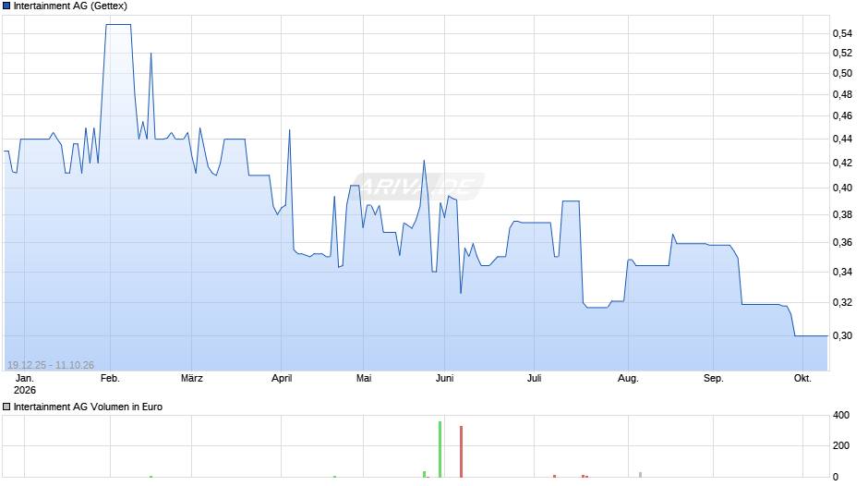The image size is (868, 486).
Task: Click the '2026' year label
Action: click(x=24, y=390)
